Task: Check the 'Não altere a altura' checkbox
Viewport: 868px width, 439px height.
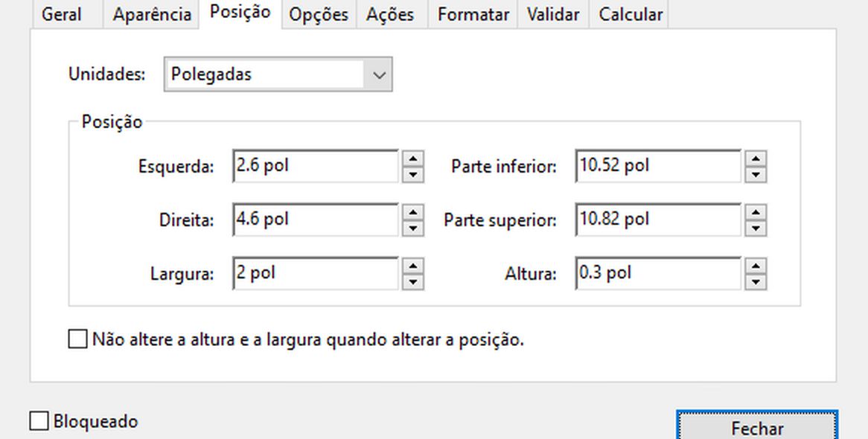Action: coord(77,339)
